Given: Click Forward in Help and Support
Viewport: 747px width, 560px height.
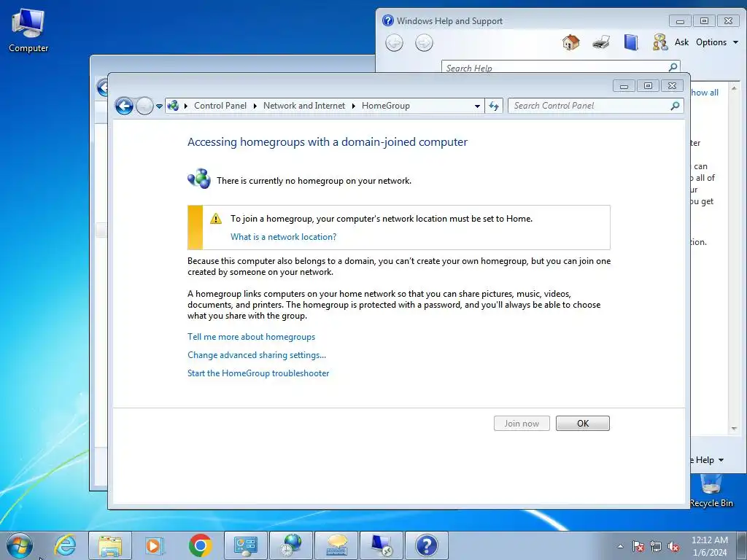Looking at the screenshot, I should (424, 43).
